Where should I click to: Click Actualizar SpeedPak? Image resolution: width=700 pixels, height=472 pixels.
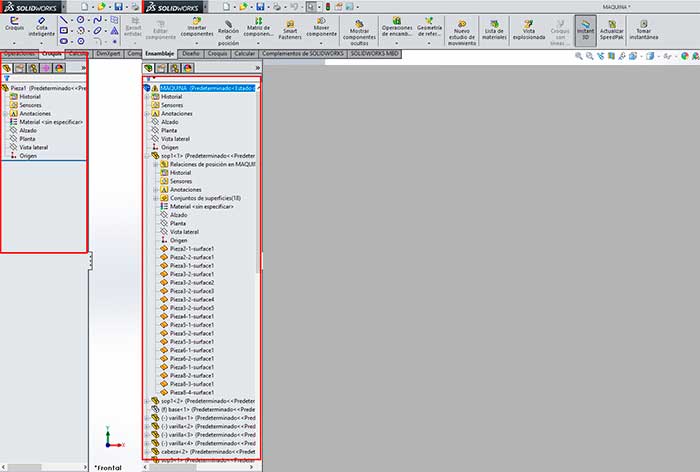pos(612,30)
